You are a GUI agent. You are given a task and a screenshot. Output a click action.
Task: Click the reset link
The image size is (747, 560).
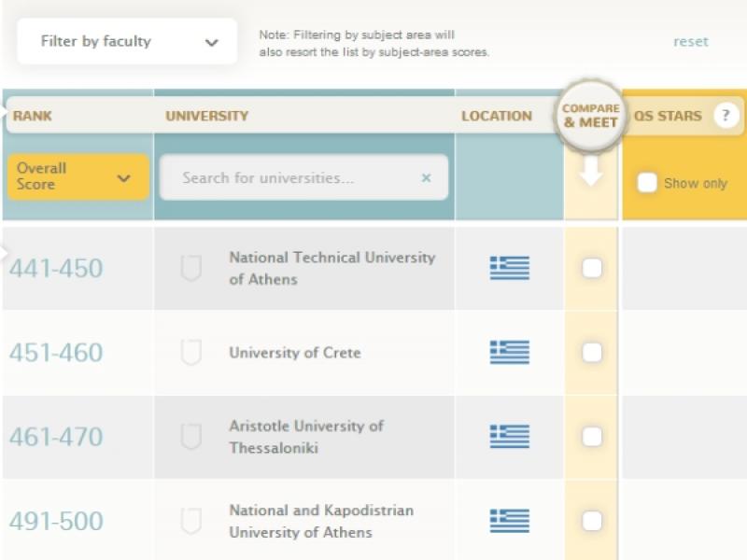pos(690,41)
